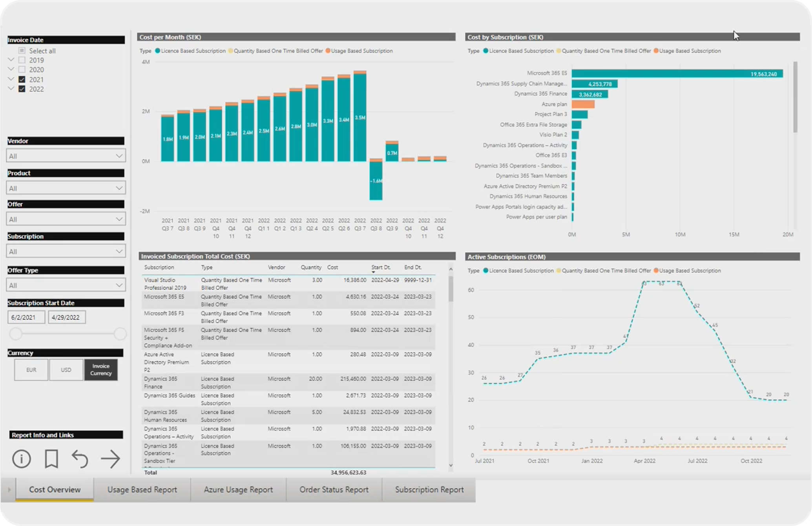Select the Dynamics 365 Guides row

(288, 399)
